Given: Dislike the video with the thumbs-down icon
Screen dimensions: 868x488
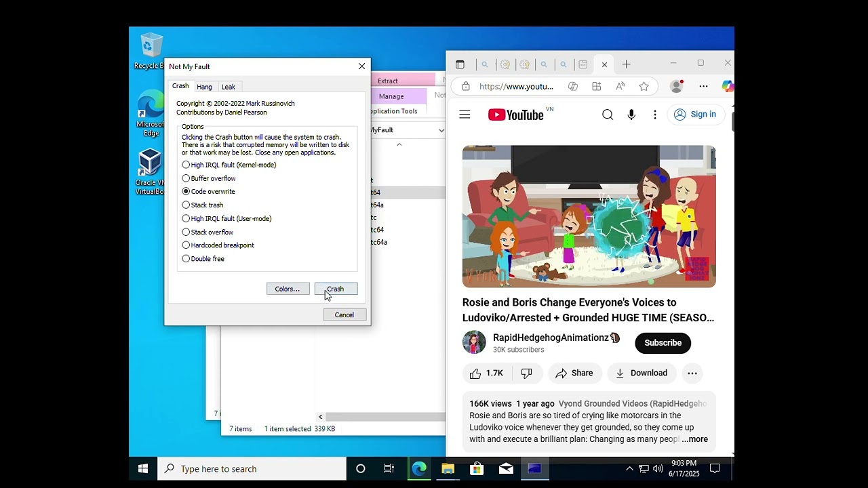Looking at the screenshot, I should 526,373.
